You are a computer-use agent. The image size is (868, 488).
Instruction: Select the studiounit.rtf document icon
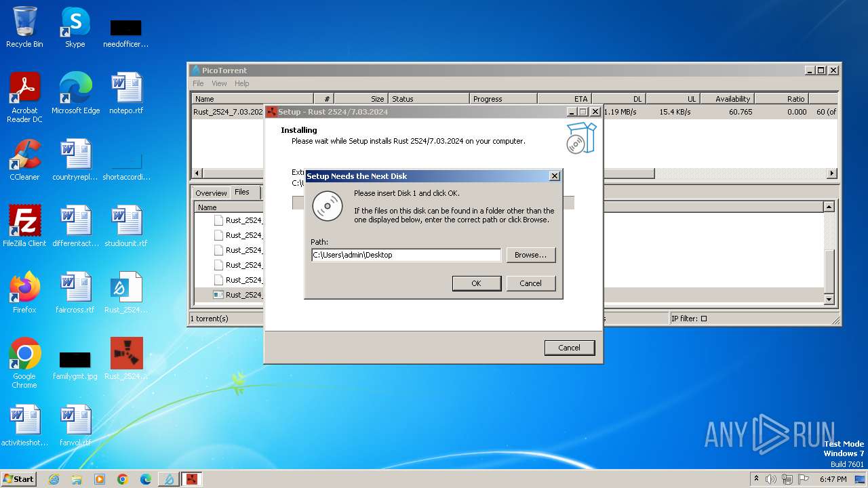click(x=126, y=226)
